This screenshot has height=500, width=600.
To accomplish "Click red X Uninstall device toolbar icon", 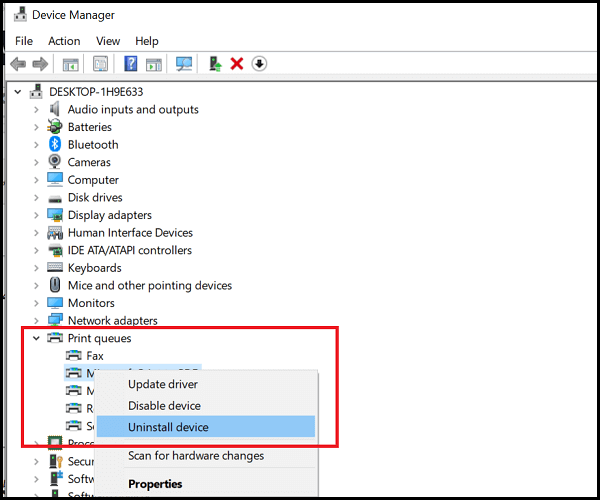I will (237, 64).
